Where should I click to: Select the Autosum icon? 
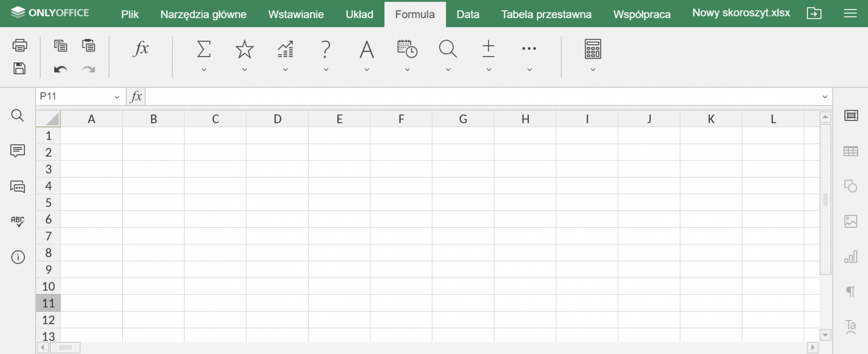click(203, 50)
